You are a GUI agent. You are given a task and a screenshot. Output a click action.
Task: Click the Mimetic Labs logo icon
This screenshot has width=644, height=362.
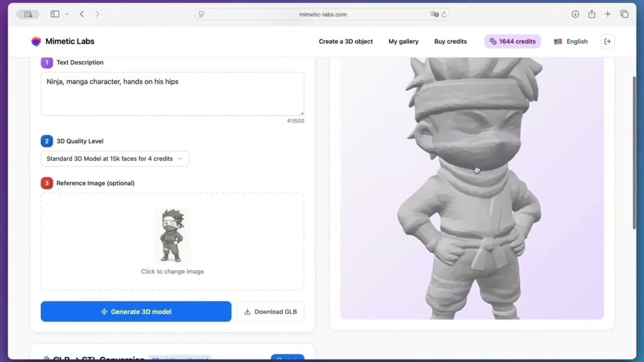point(36,41)
